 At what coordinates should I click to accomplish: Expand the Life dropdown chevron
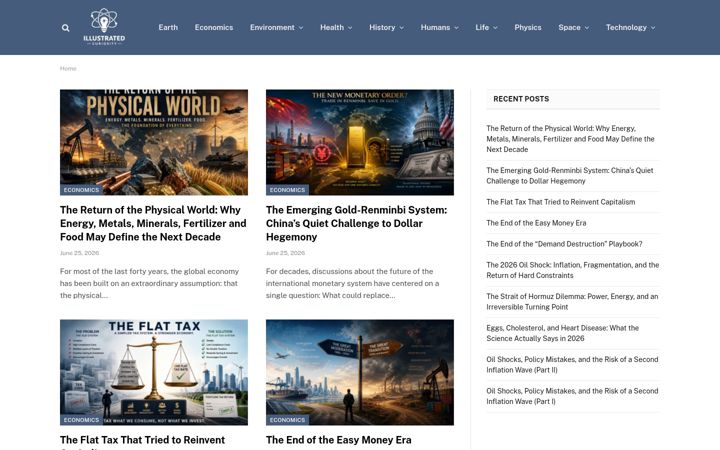[495, 28]
